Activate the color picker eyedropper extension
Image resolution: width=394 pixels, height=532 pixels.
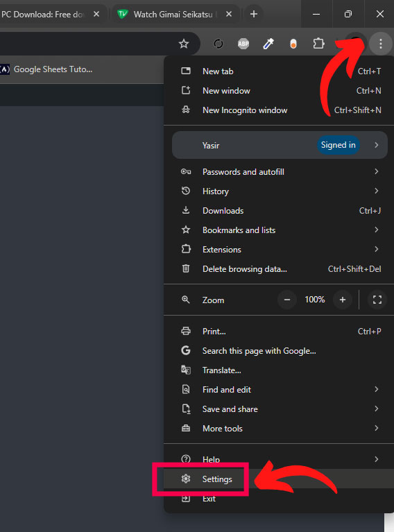(x=268, y=44)
